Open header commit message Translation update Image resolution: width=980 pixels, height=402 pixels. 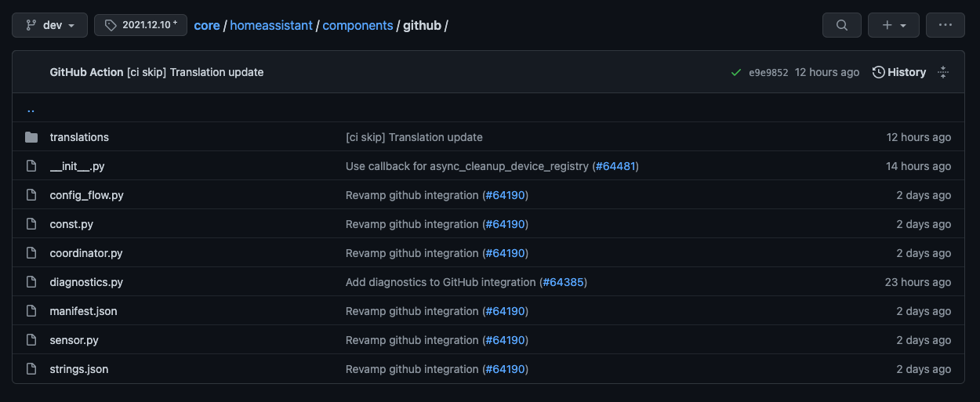coord(195,72)
